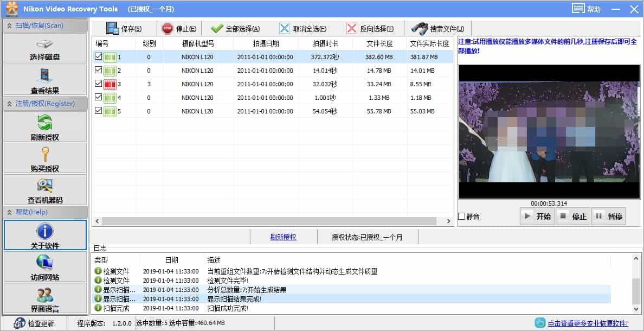644x331 pixels.
Task: Select log entry 检测文件完毕!
Action: (x=228, y=281)
